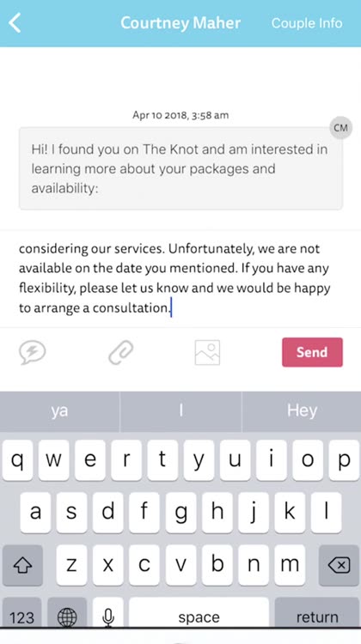
Task: Tap the microphone dictation key
Action: pyautogui.click(x=108, y=616)
